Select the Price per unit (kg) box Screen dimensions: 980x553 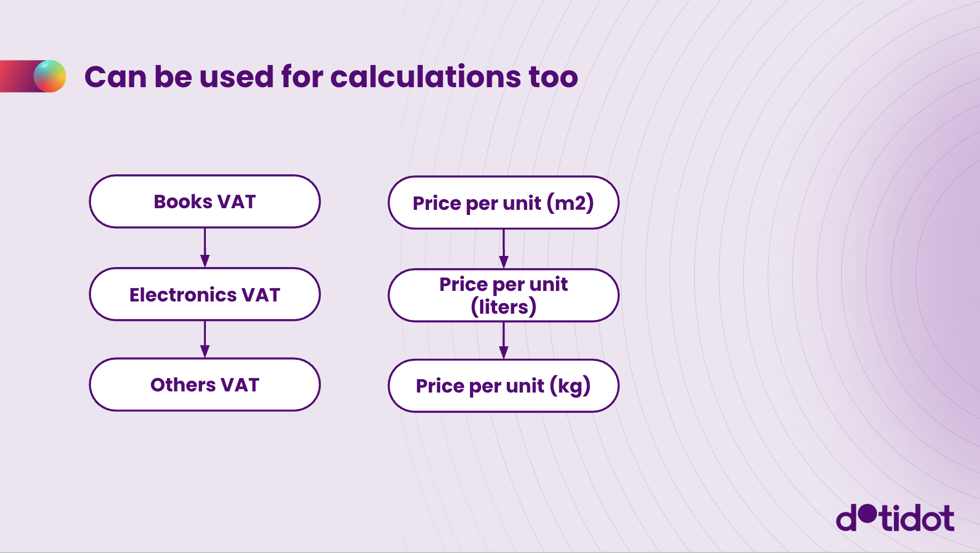pyautogui.click(x=503, y=386)
